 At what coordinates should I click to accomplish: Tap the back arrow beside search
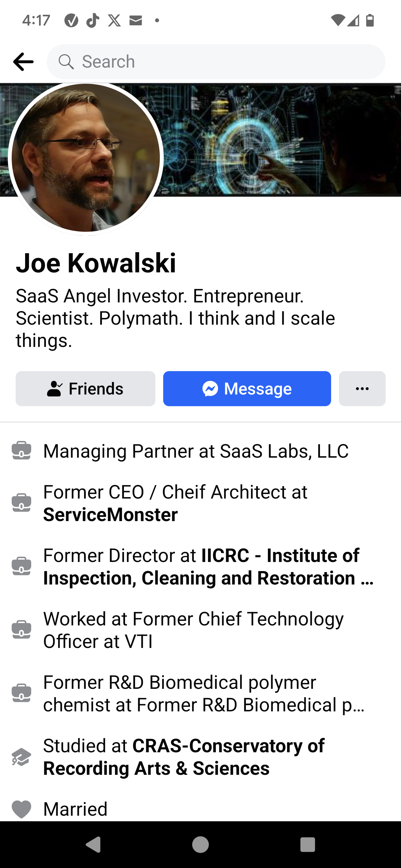[x=23, y=62]
